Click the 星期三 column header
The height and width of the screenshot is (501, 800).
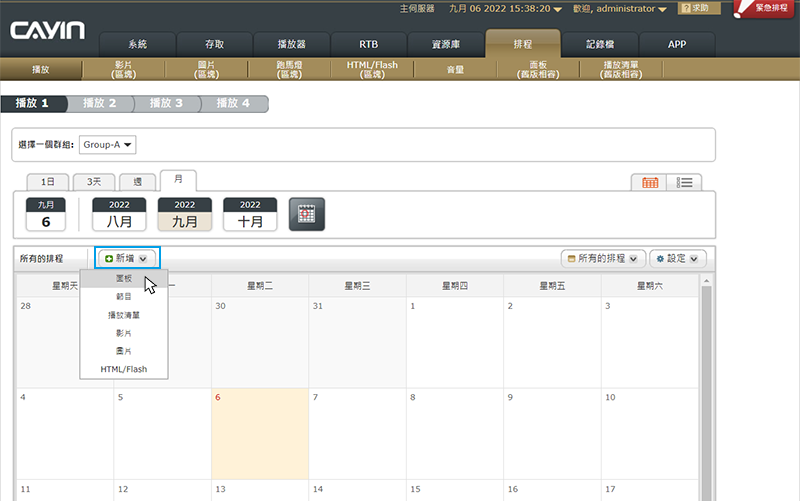(x=357, y=286)
